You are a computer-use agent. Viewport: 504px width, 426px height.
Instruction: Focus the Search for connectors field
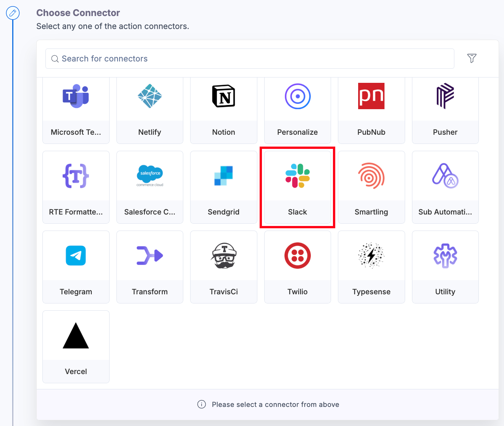250,59
